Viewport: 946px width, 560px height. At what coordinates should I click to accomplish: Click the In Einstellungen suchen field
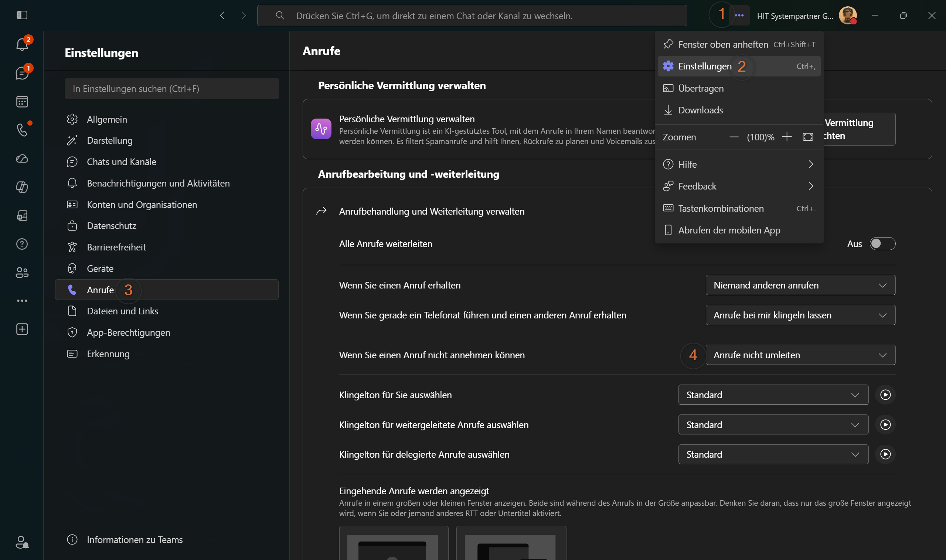[x=172, y=89]
